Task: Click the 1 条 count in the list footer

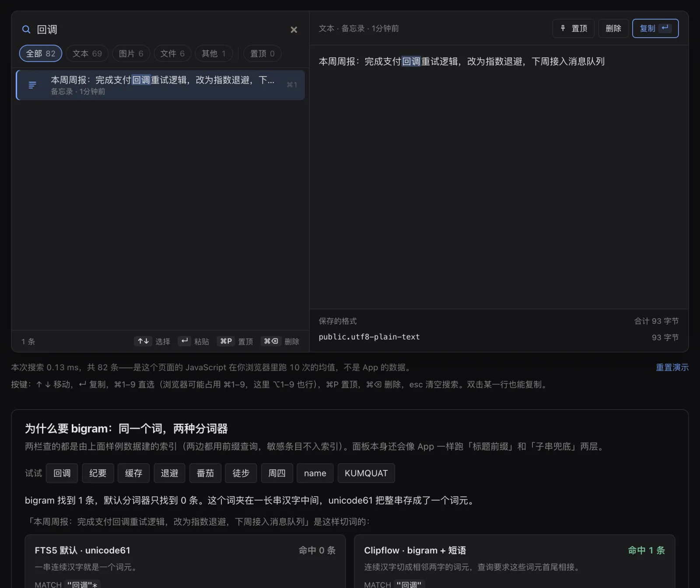Action: pyautogui.click(x=28, y=342)
